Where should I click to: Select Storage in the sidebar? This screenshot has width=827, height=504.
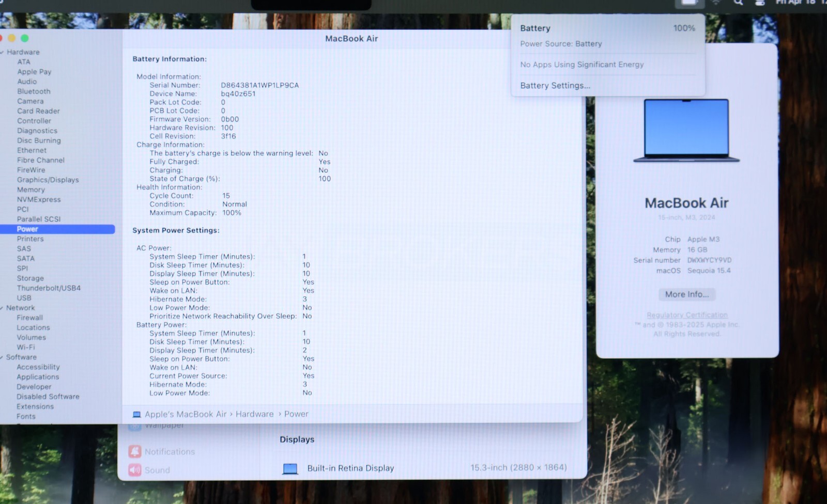tap(30, 278)
